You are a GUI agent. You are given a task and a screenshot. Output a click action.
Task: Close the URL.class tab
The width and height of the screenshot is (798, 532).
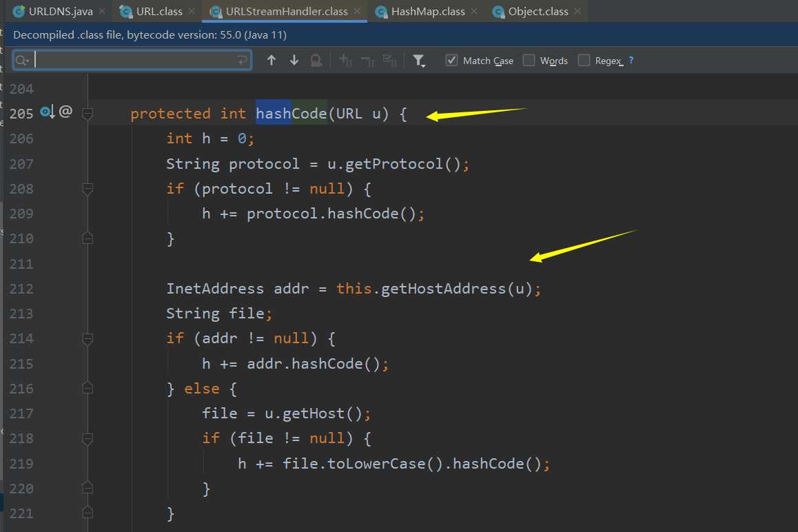point(192,11)
